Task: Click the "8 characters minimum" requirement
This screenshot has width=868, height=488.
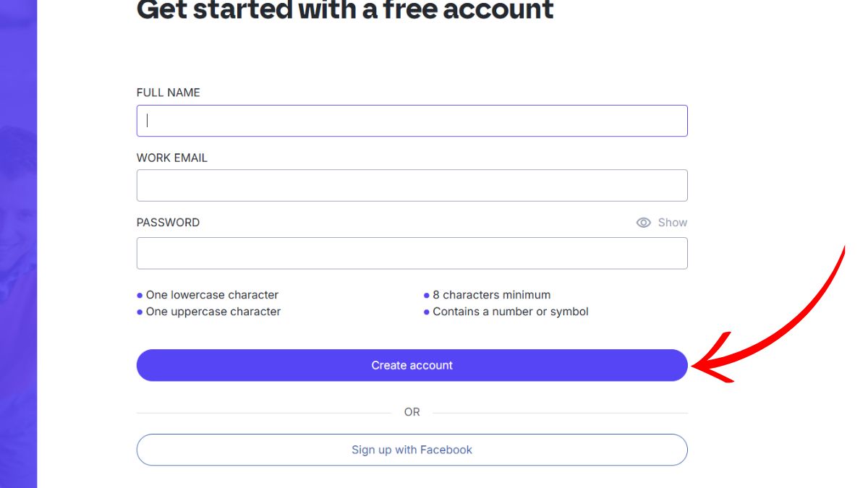Action: [x=492, y=295]
